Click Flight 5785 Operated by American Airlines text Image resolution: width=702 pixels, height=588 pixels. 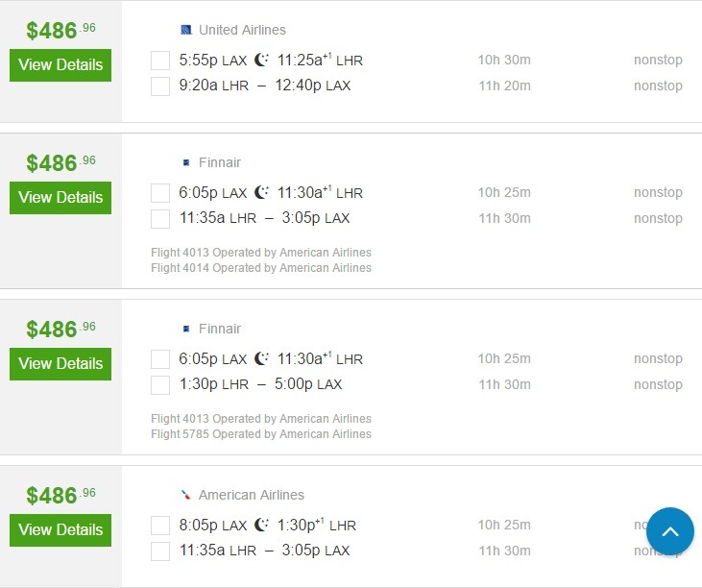261,434
